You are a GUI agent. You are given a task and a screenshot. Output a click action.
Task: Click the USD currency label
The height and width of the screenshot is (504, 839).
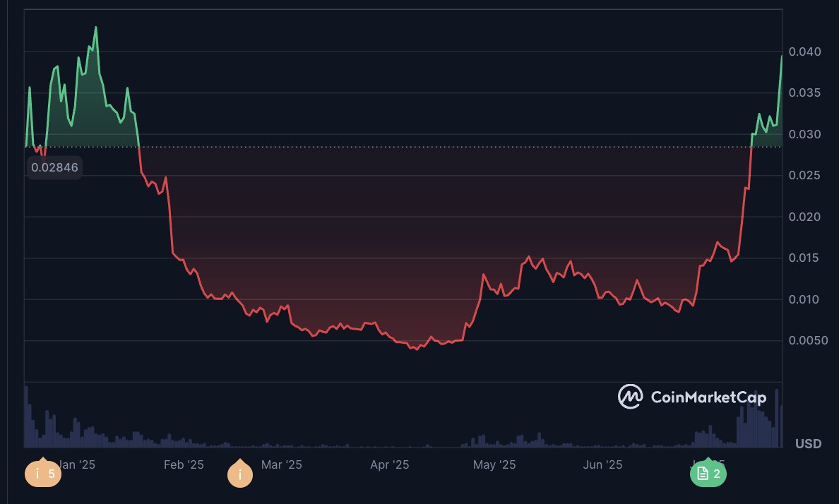click(808, 443)
